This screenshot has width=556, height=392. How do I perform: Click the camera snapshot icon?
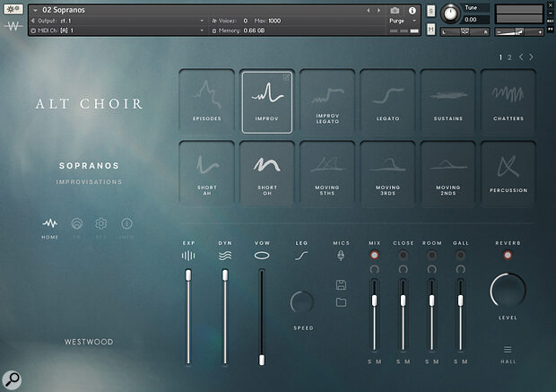click(x=395, y=11)
